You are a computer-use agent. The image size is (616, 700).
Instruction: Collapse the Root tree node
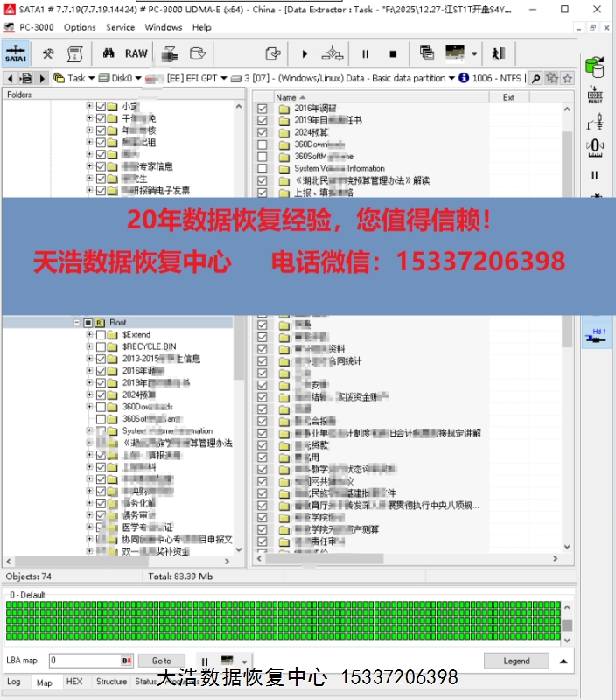pyautogui.click(x=77, y=323)
